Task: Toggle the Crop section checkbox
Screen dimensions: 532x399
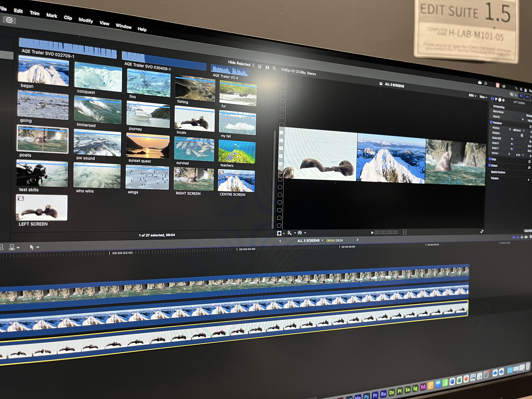Action: 490,159
